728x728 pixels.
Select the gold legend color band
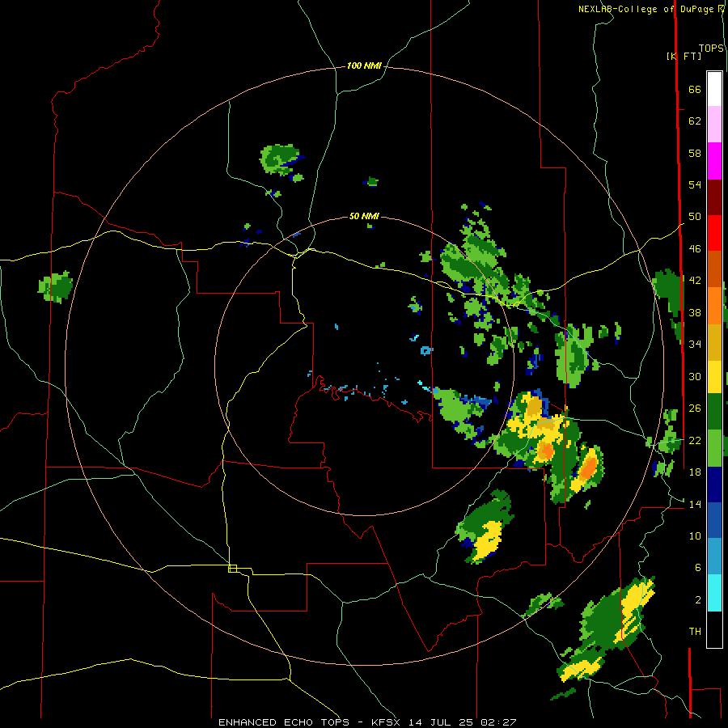714,341
